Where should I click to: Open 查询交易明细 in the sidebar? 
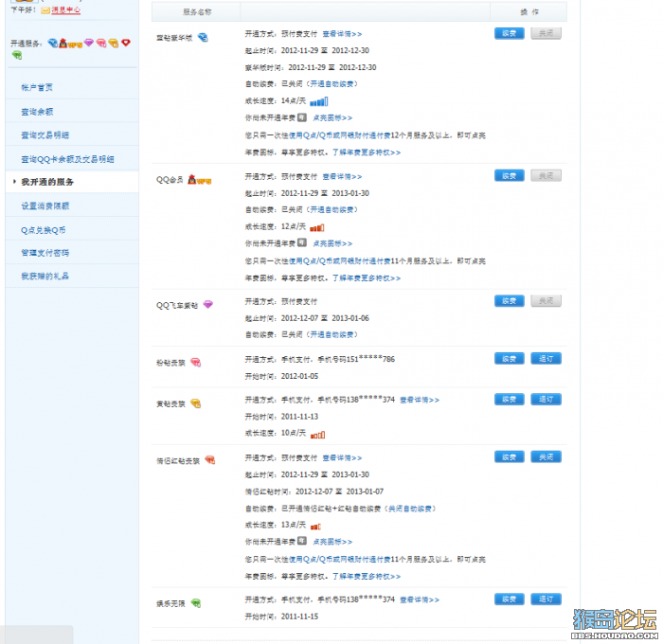click(45, 135)
